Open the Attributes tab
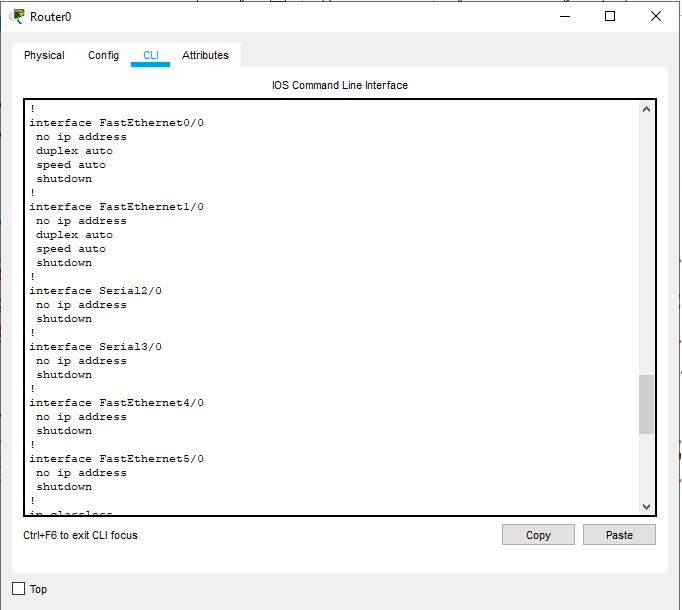Image resolution: width=682 pixels, height=610 pixels. coord(205,55)
